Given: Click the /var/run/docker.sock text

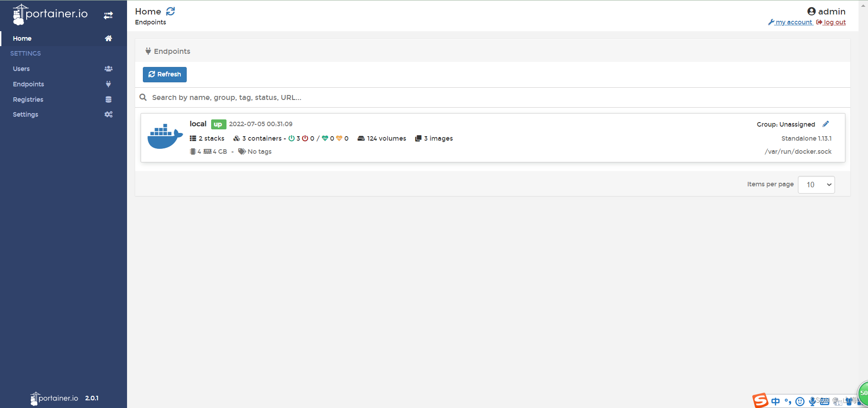Looking at the screenshot, I should tap(798, 152).
